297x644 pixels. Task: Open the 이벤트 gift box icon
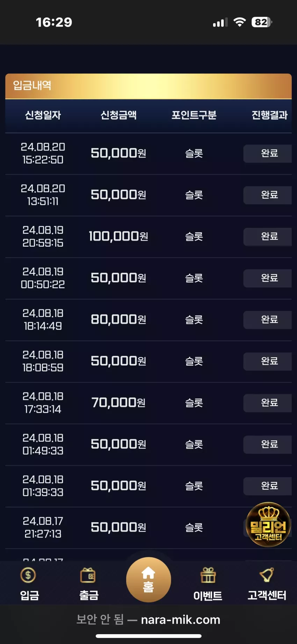point(208,575)
